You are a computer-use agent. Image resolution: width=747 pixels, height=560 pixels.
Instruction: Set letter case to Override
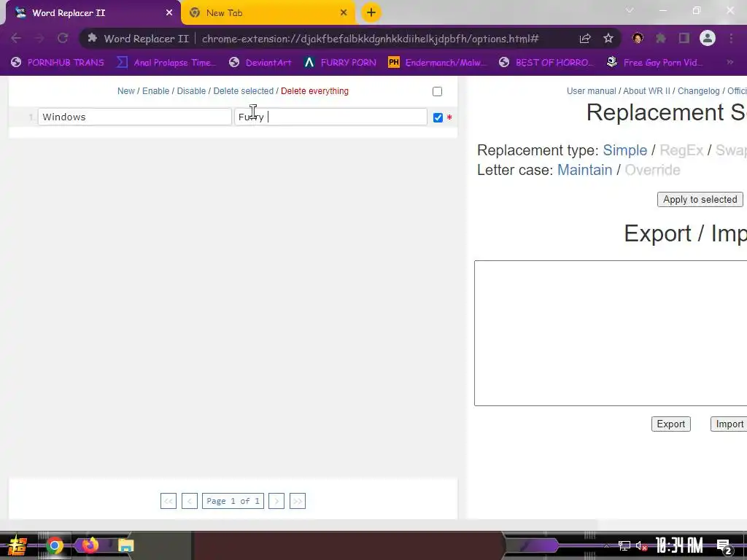click(x=652, y=170)
